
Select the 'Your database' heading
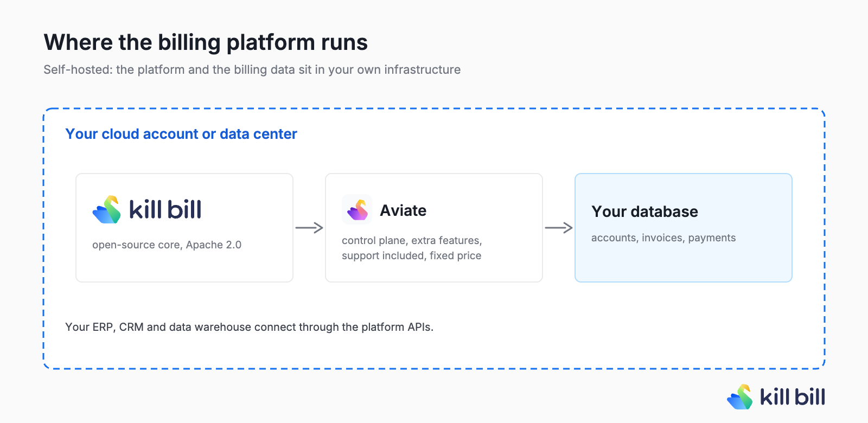coord(644,211)
